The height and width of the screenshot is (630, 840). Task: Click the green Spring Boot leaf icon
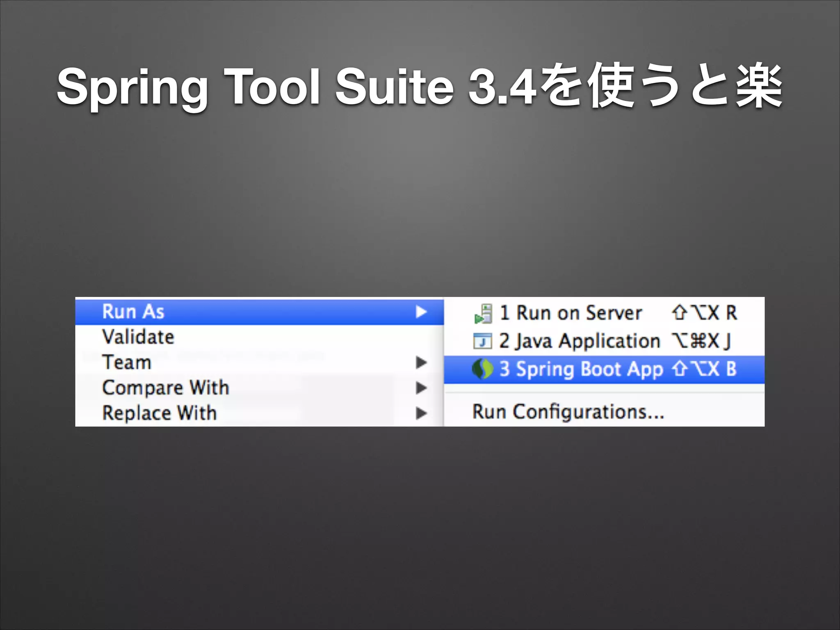coord(482,369)
